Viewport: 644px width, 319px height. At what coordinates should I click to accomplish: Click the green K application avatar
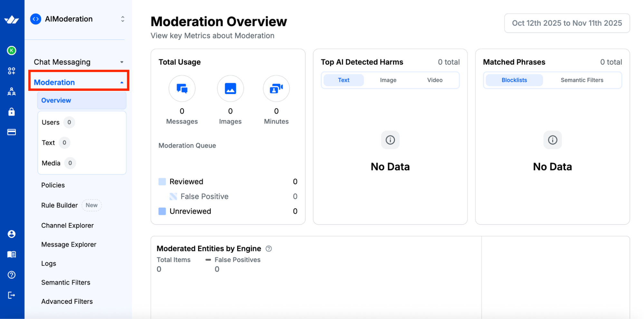coord(12,50)
